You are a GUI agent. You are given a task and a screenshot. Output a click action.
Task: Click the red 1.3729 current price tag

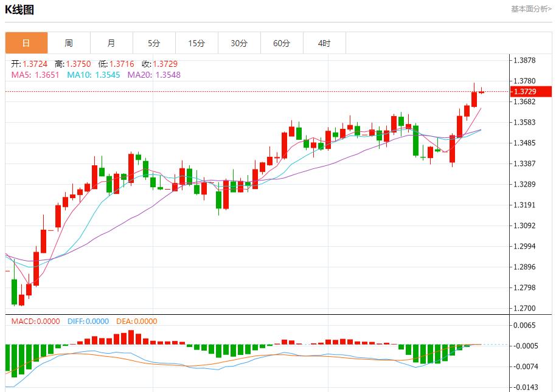[530, 92]
